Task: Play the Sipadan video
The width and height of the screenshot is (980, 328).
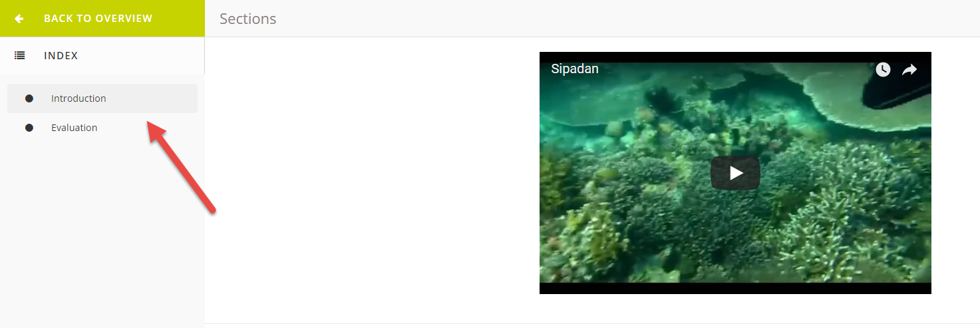Action: tap(735, 173)
